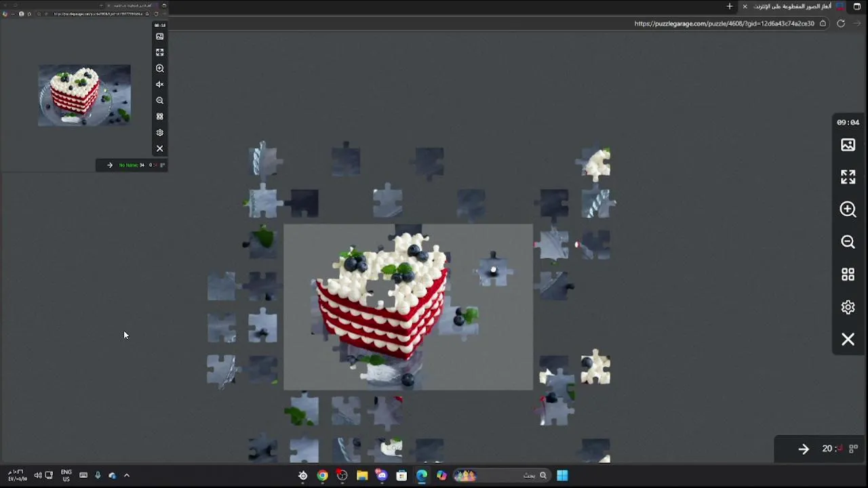This screenshot has height=488, width=868.
Task: Refresh the page with the reload button
Action: [x=841, y=23]
